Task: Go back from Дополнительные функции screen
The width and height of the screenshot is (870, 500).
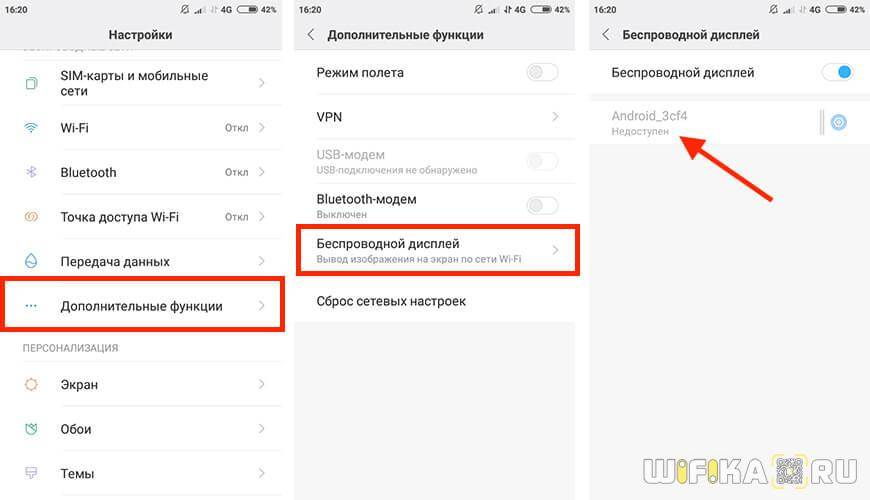Action: coord(311,34)
